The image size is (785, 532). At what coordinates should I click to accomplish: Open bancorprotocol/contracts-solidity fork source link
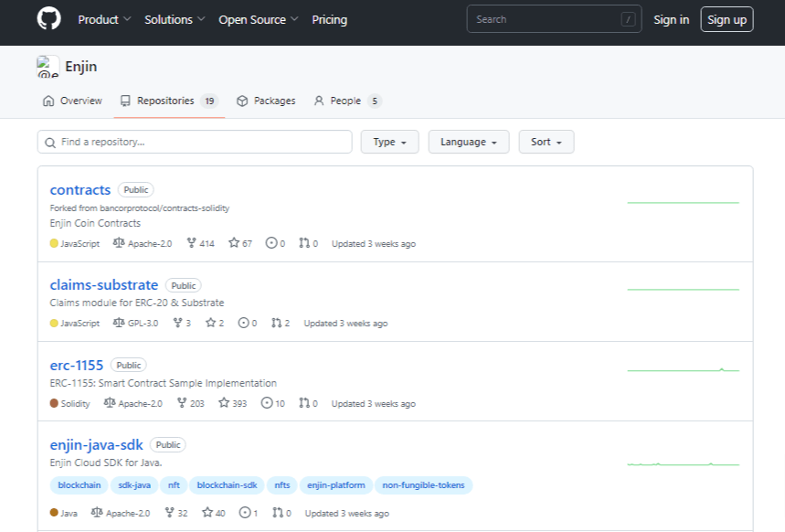(164, 207)
